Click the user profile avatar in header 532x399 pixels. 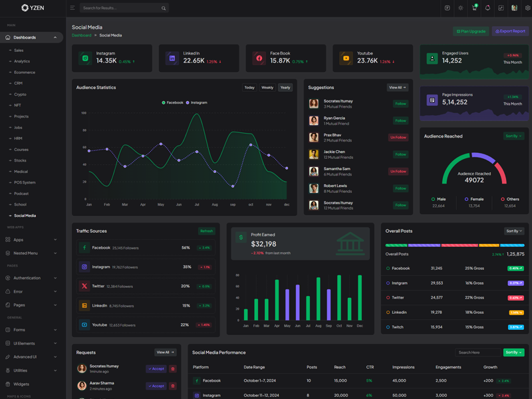click(x=514, y=8)
